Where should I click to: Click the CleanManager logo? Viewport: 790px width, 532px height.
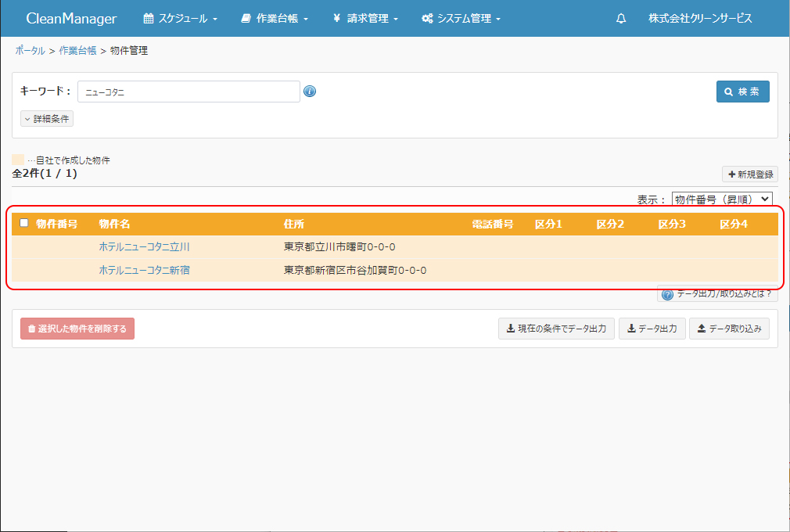click(71, 19)
